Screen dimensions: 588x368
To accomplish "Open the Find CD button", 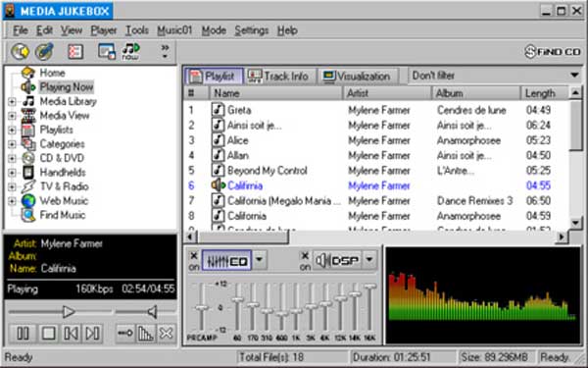I will 553,51.
